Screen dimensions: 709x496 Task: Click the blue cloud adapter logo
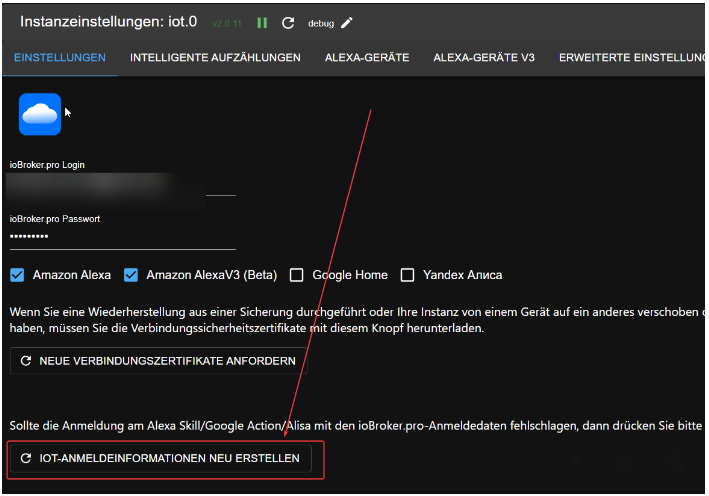pyautogui.click(x=40, y=114)
